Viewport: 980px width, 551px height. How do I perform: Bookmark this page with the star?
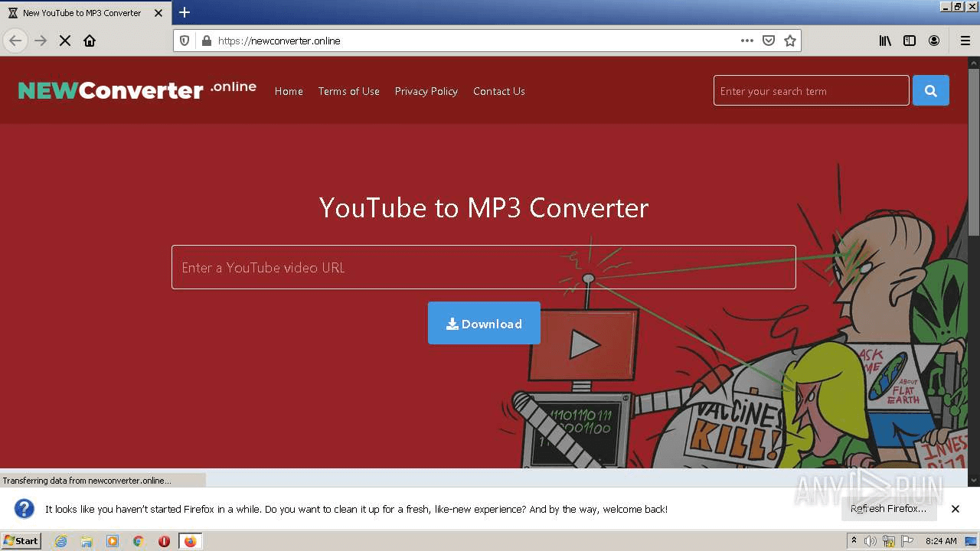tap(790, 41)
